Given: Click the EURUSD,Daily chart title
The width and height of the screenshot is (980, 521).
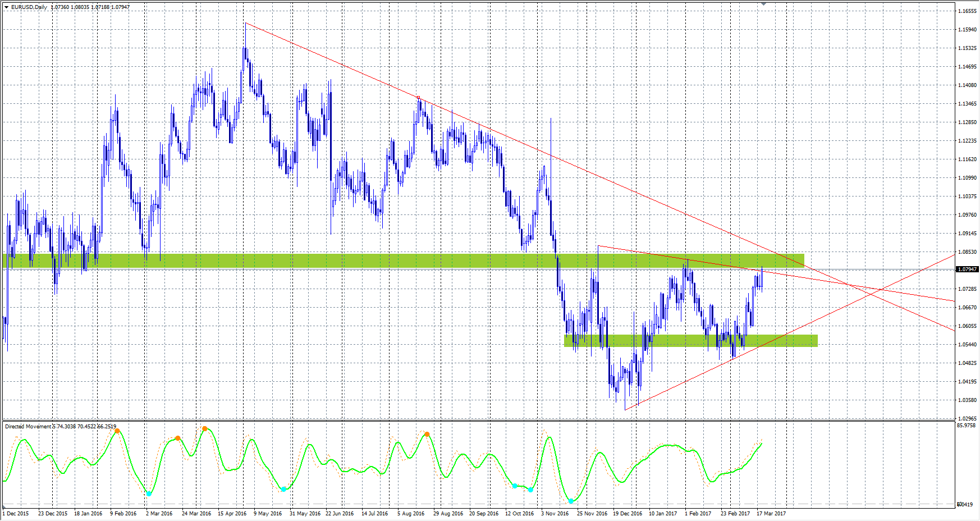Looking at the screenshot, I should [x=29, y=7].
